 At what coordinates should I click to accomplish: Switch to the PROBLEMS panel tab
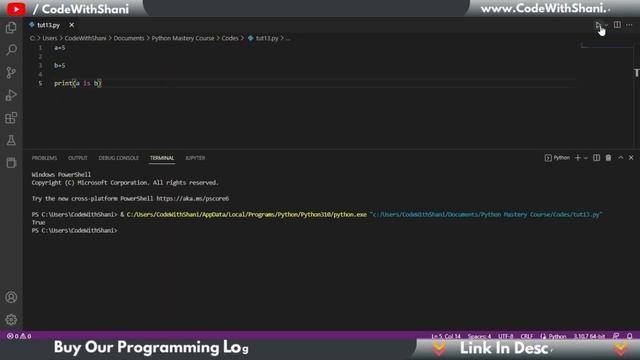pos(44,158)
